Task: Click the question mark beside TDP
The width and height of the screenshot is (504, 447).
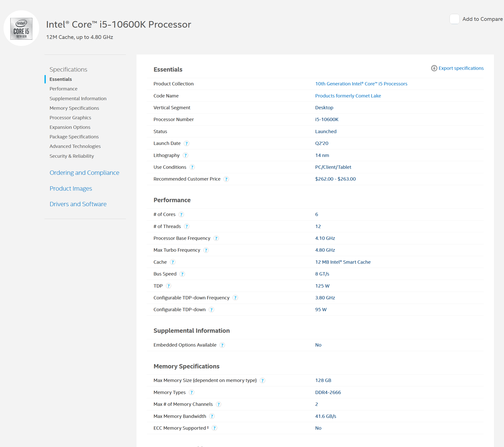Action: pos(168,286)
